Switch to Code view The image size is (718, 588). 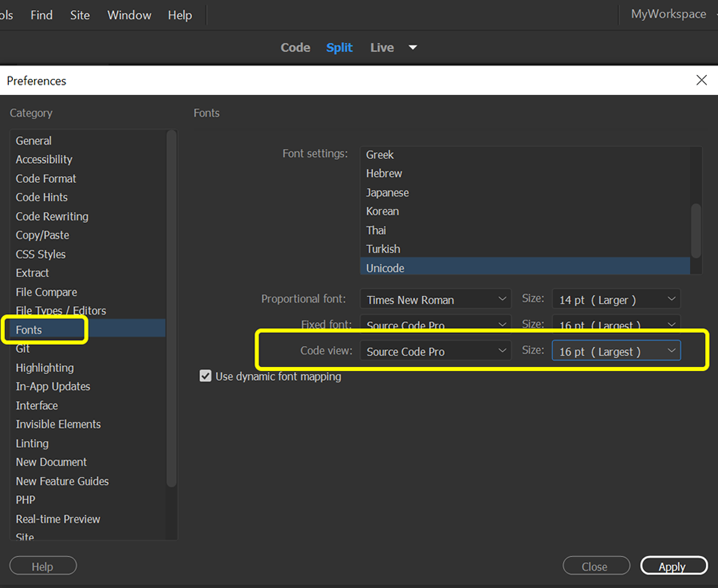(295, 47)
